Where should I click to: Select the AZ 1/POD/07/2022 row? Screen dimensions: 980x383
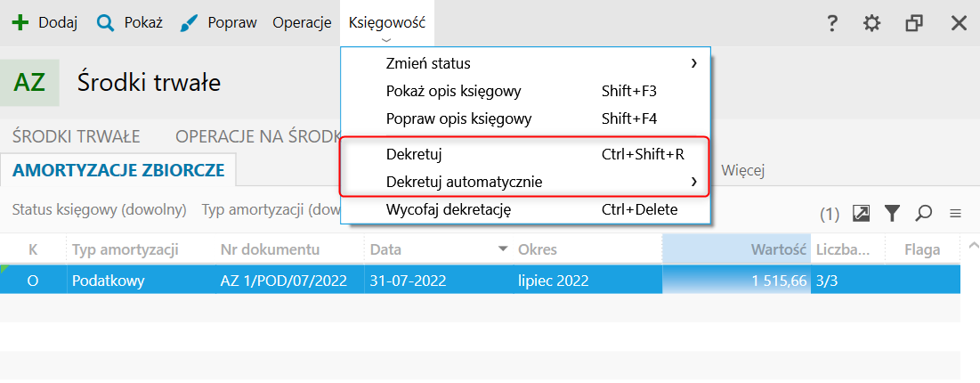pyautogui.click(x=281, y=280)
